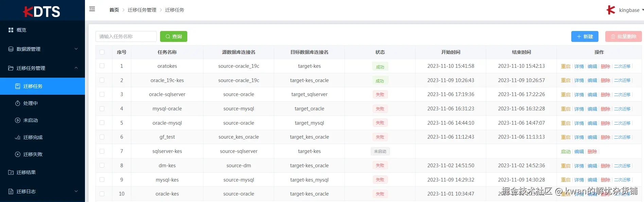644x202 pixels.
Task: Click 编辑 for oracle-sqlserver task
Action: pos(592,95)
